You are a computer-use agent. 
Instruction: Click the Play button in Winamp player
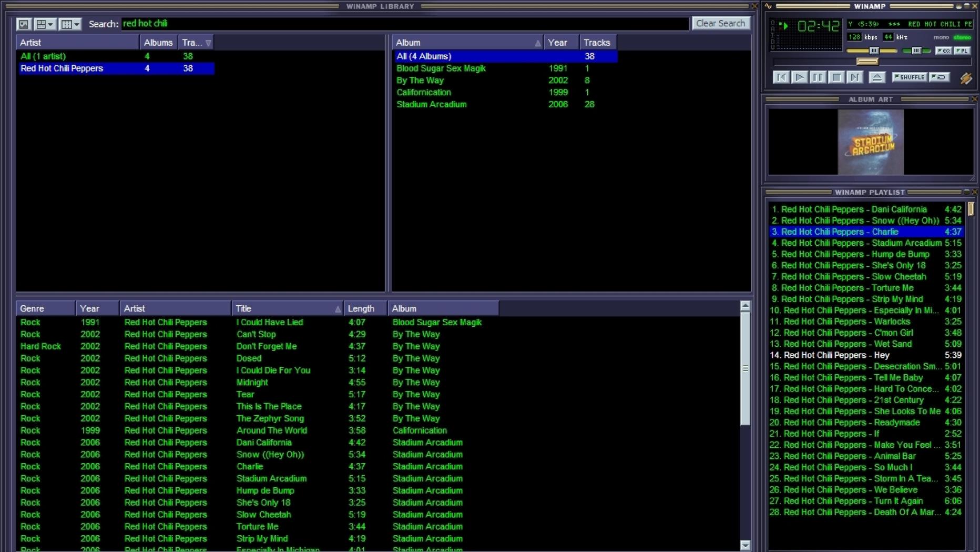coord(800,77)
